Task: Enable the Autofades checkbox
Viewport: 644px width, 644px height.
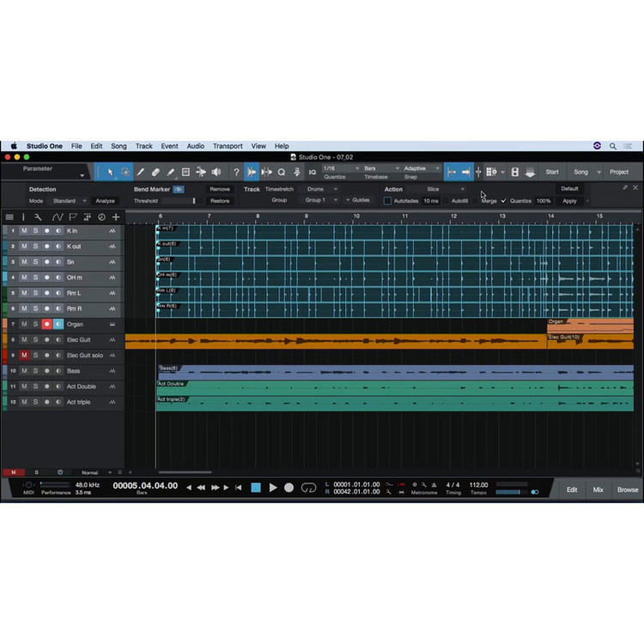Action: [387, 201]
